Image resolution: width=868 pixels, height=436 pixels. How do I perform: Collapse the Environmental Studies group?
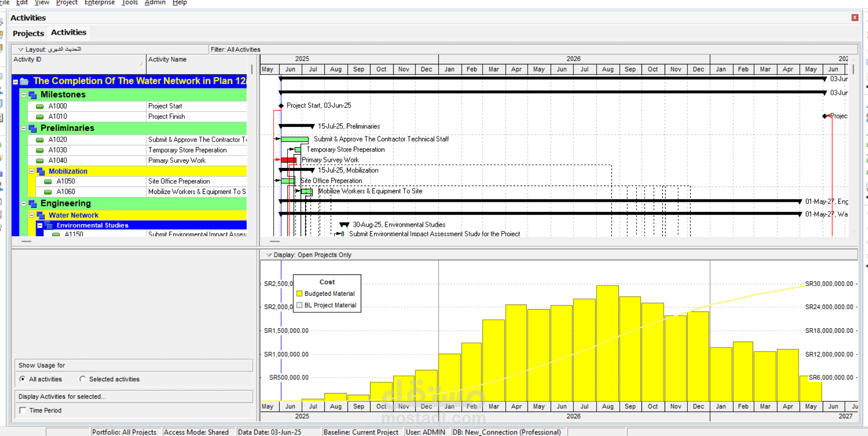click(40, 225)
